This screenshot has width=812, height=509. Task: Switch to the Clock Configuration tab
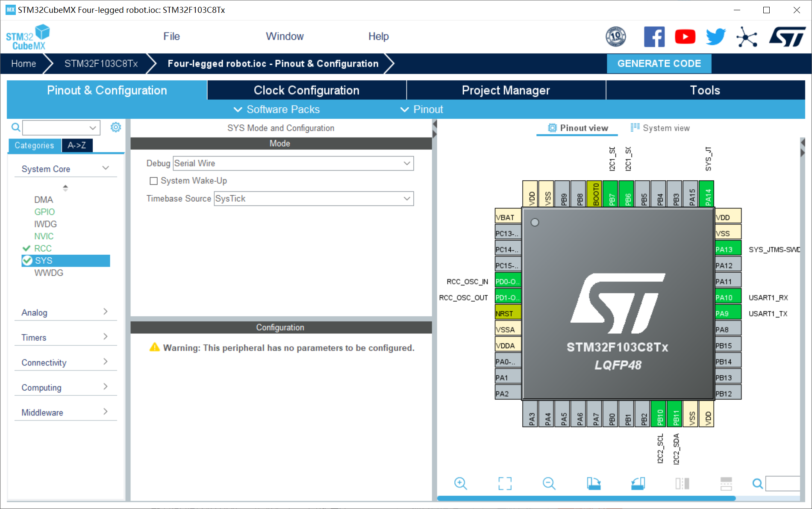[x=306, y=90]
